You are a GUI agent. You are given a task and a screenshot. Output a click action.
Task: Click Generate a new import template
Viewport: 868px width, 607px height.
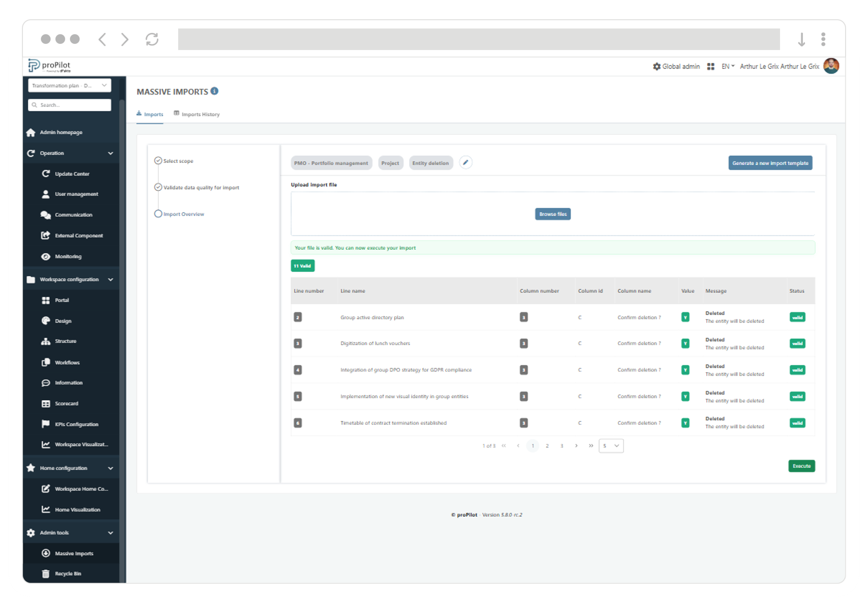coord(770,163)
